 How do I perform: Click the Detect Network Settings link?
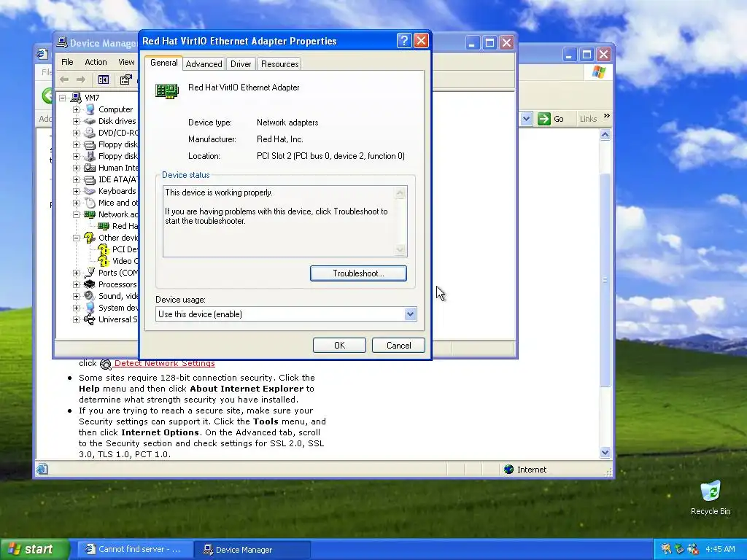coord(164,363)
